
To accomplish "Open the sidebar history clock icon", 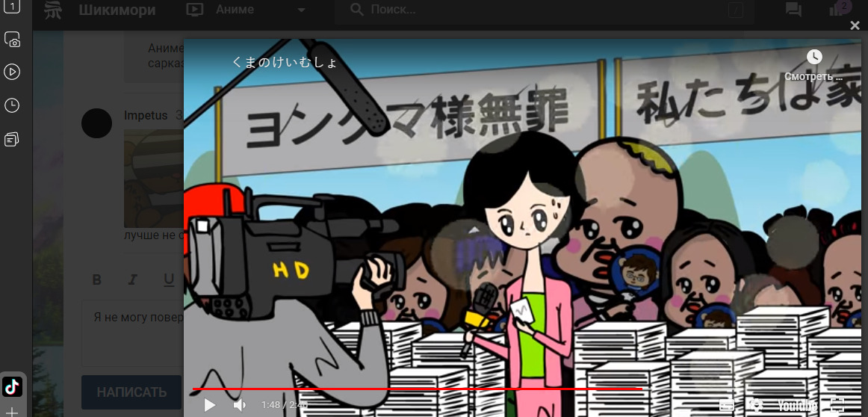I will (x=12, y=105).
